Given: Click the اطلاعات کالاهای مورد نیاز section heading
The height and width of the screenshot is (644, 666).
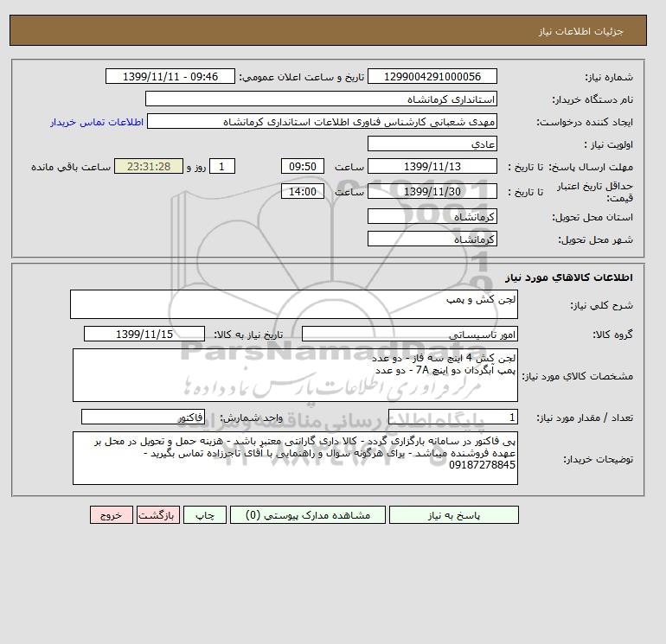Looking at the screenshot, I should [x=569, y=277].
